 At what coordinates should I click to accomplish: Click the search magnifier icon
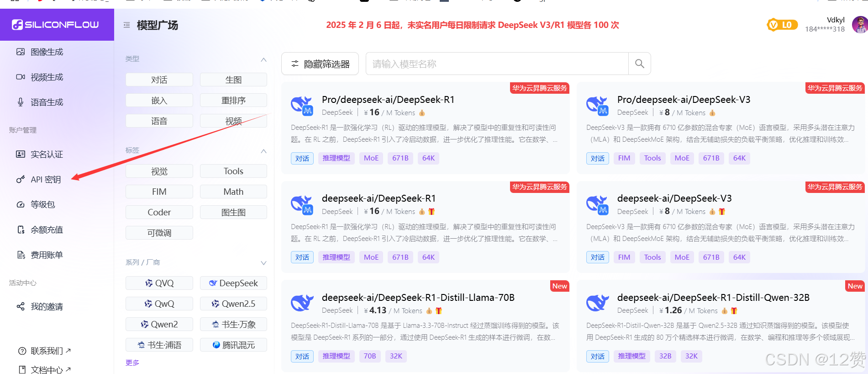(x=640, y=64)
